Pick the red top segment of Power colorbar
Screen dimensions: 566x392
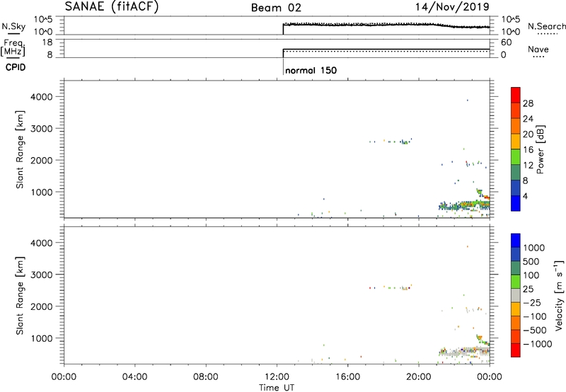click(516, 95)
